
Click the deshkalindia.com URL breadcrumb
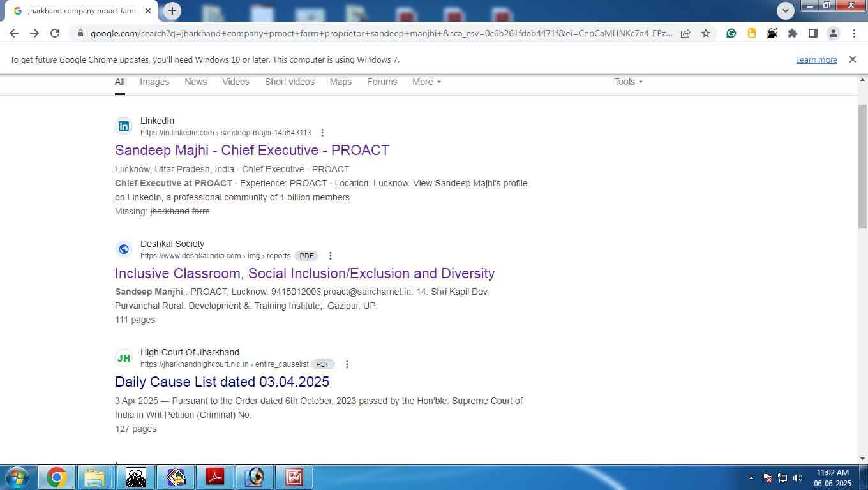[215, 256]
